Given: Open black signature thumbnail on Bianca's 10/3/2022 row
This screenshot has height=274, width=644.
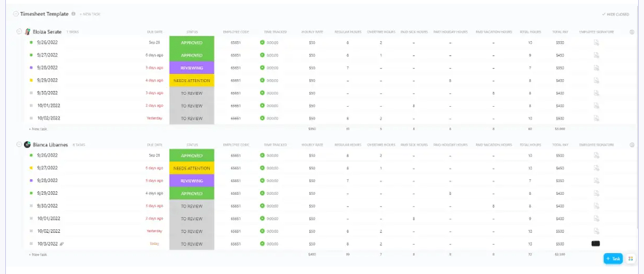Looking at the screenshot, I should pyautogui.click(x=595, y=243).
